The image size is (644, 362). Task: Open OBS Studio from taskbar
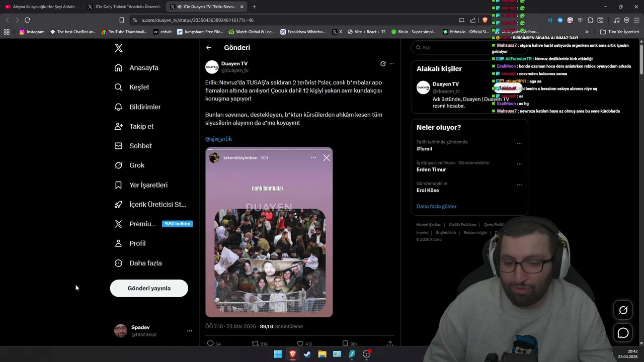(x=367, y=354)
